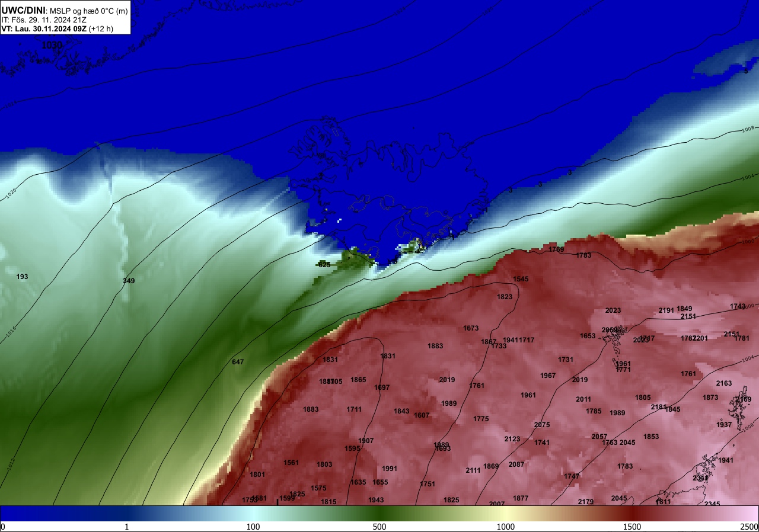The image size is (759, 532).
Task: Click the 1030 pressure label near Greenland
Action: click(x=52, y=45)
